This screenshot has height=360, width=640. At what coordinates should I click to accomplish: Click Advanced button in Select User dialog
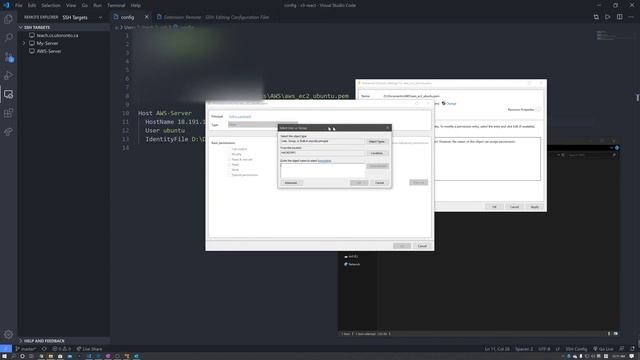tap(291, 183)
